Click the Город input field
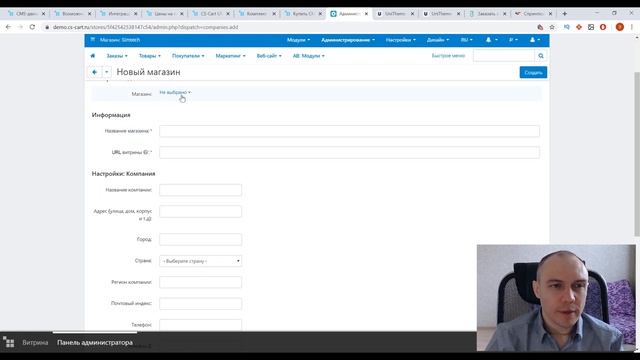The width and height of the screenshot is (640, 360). pos(200,239)
